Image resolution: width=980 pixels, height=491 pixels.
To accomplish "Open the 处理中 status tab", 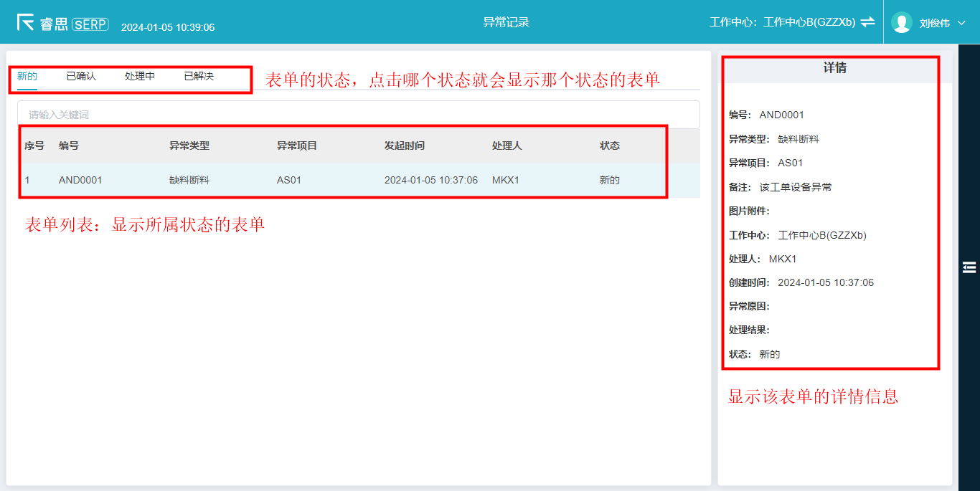I will [140, 76].
